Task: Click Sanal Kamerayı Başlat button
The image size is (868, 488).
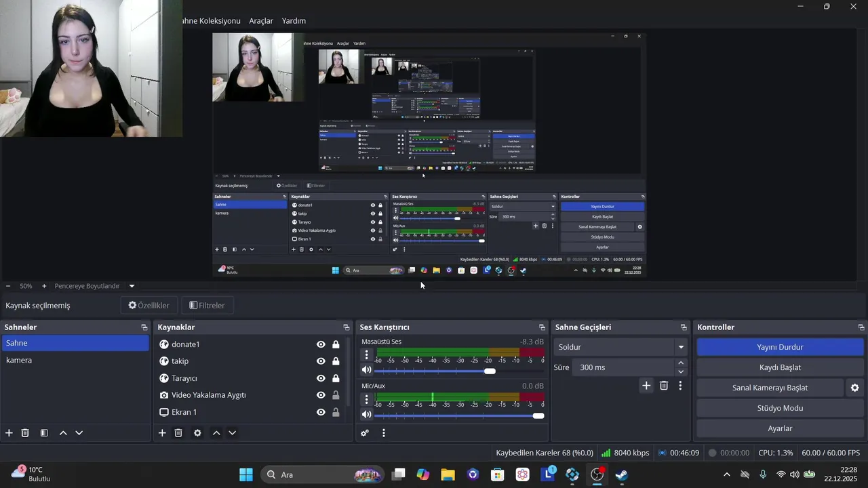Action: [770, 388]
